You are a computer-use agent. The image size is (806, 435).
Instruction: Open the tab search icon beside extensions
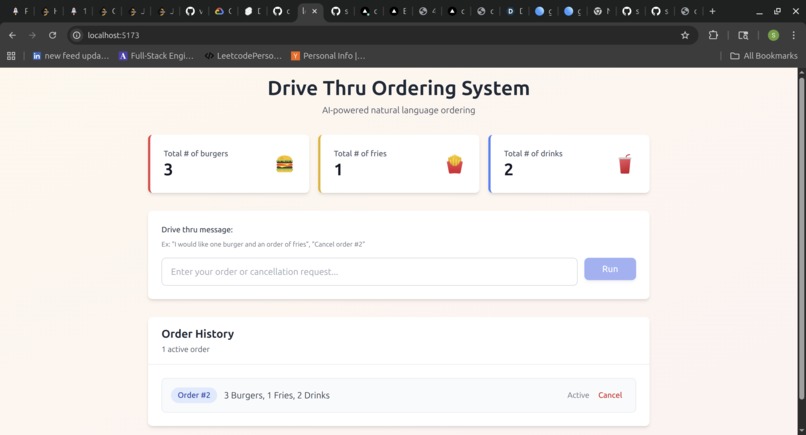click(x=743, y=35)
